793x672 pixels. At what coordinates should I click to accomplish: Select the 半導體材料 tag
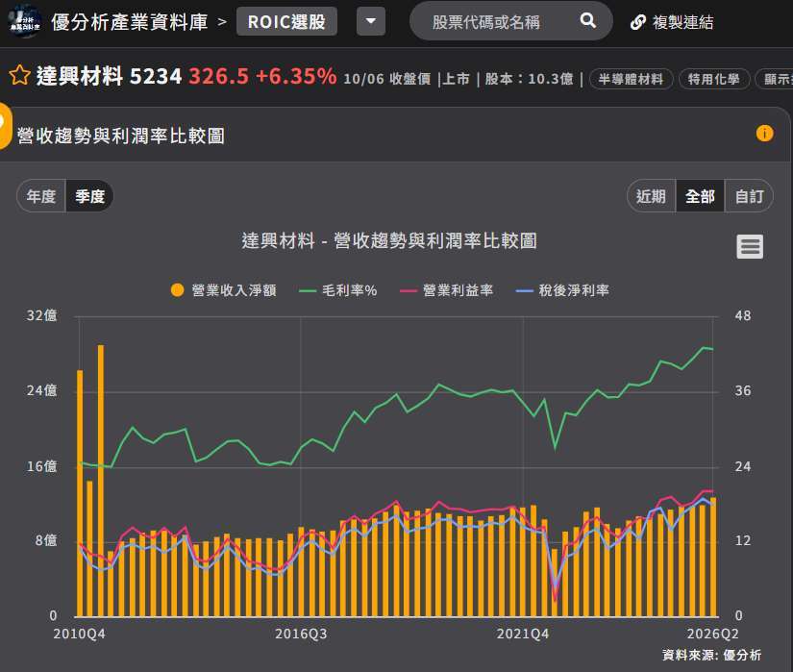point(631,80)
